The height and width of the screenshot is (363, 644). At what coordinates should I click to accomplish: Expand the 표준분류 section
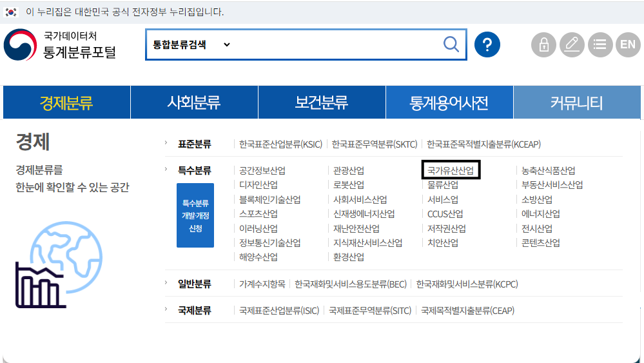194,144
